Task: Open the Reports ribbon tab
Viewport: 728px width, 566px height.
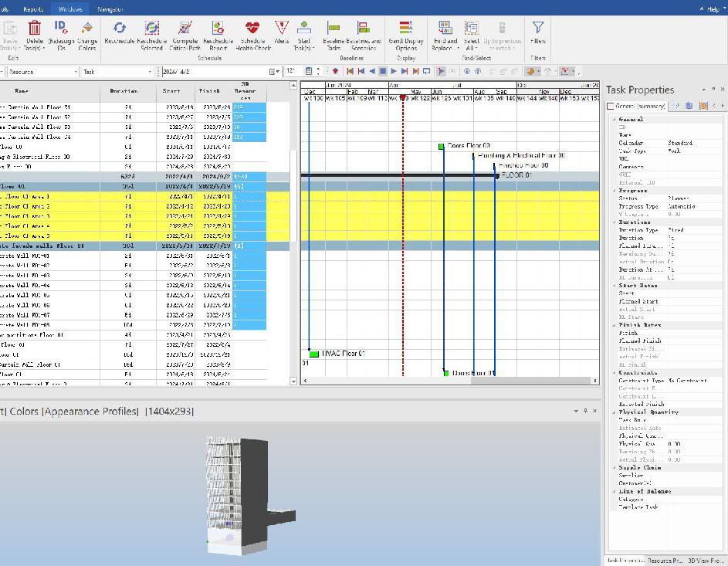Action: coord(33,9)
